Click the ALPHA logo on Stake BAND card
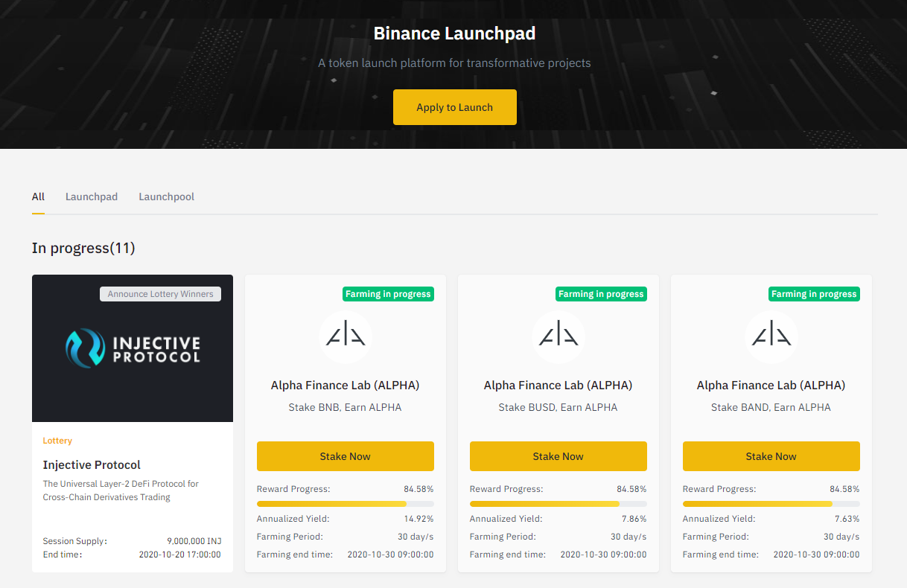907x588 pixels. click(771, 337)
